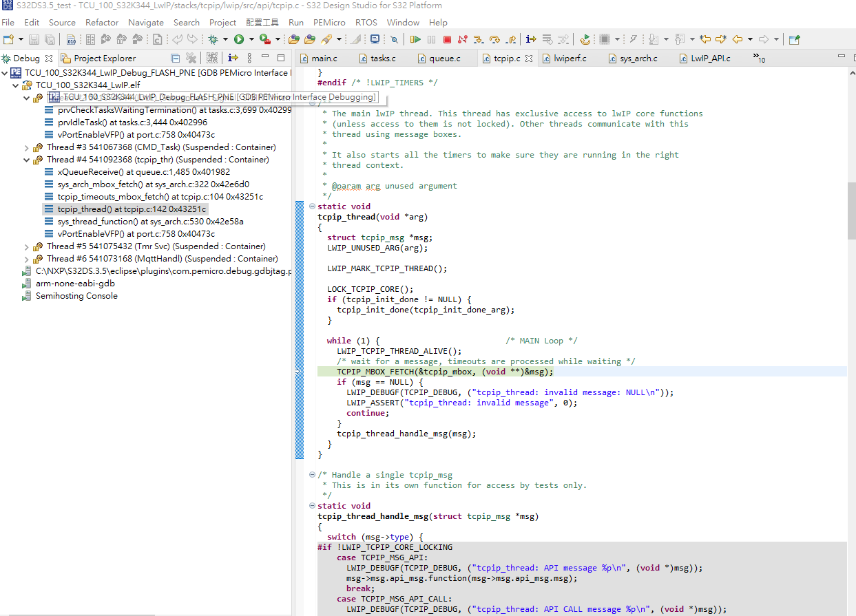Expand Thread #6 (MqttHandl) node
This screenshot has width=856, height=616.
point(27,259)
